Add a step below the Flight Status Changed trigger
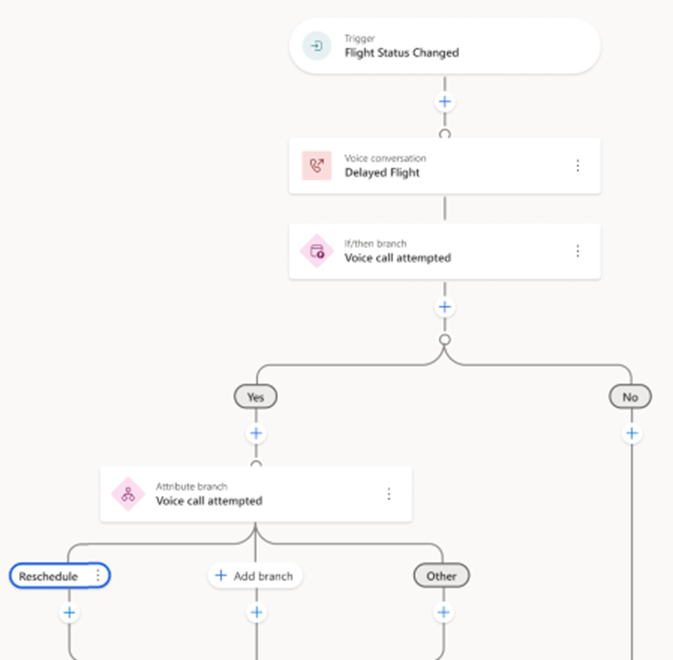Image resolution: width=673 pixels, height=660 pixels. [445, 102]
